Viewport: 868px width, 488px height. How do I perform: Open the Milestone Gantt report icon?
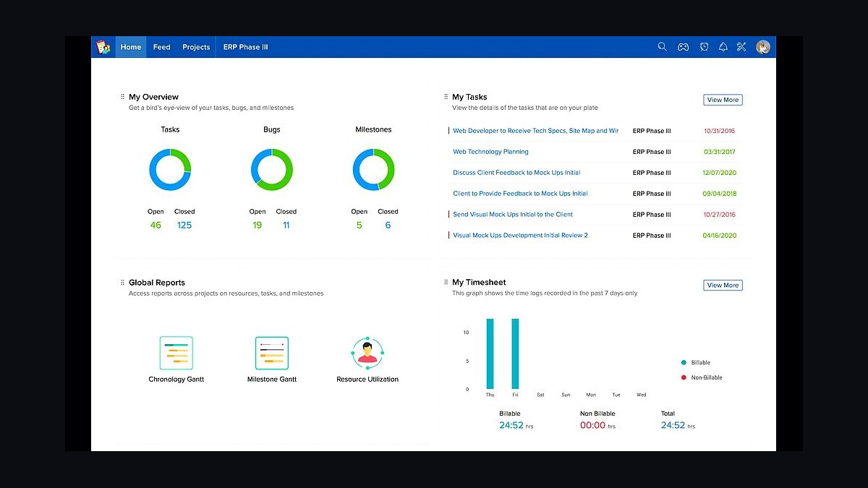click(x=272, y=353)
